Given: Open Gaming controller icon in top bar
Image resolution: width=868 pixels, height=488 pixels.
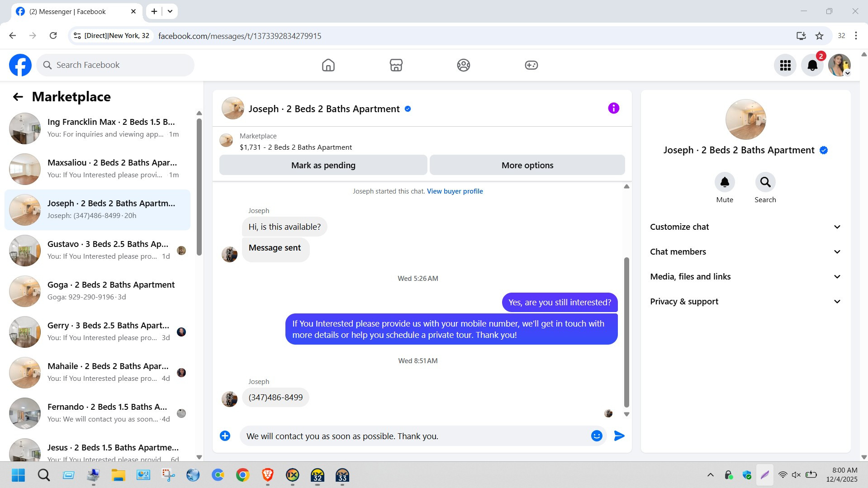Looking at the screenshot, I should click(x=531, y=65).
